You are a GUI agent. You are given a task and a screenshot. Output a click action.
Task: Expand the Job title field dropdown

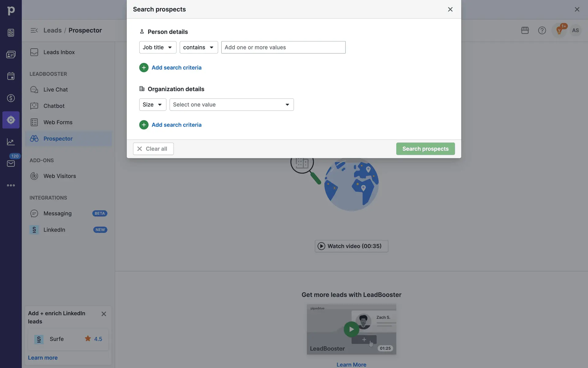[x=157, y=47]
